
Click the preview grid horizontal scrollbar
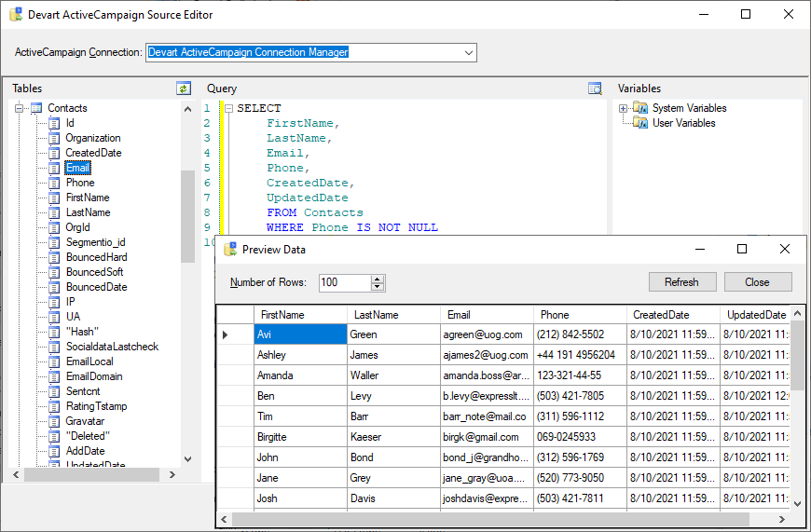(x=489, y=519)
